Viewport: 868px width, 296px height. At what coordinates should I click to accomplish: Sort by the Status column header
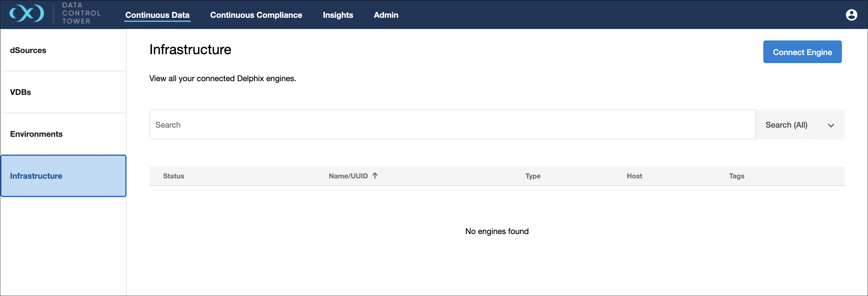pos(174,176)
